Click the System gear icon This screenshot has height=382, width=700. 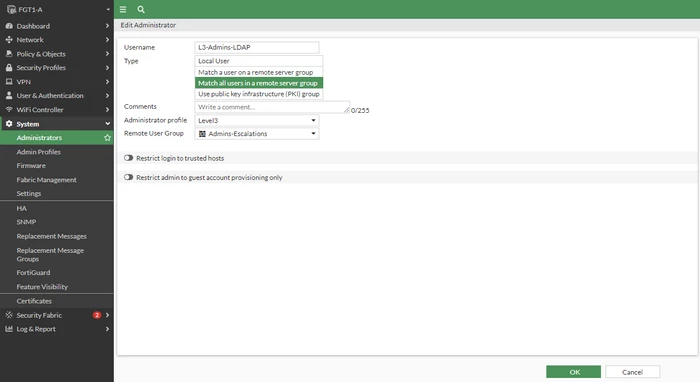(9, 124)
